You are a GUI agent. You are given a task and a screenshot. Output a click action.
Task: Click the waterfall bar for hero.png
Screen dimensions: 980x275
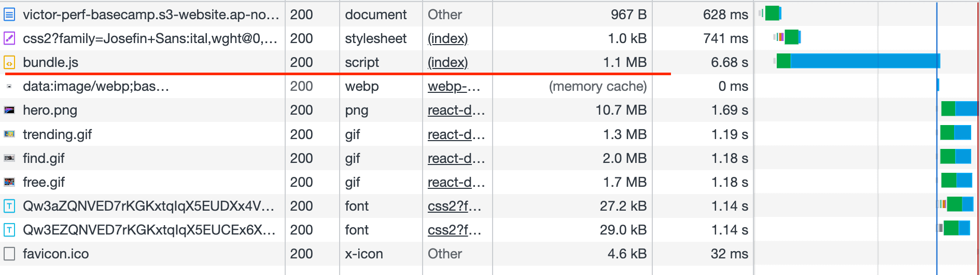pos(959,109)
